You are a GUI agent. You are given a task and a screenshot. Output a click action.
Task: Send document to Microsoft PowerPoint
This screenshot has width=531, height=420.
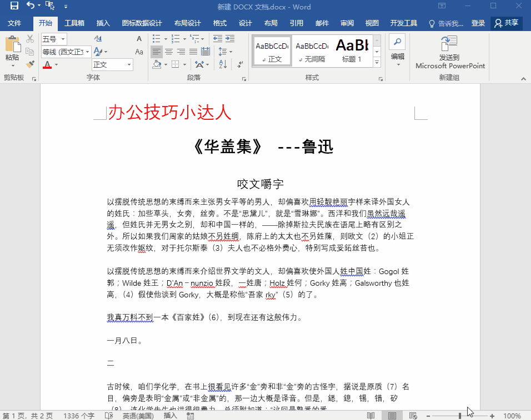tap(450, 54)
